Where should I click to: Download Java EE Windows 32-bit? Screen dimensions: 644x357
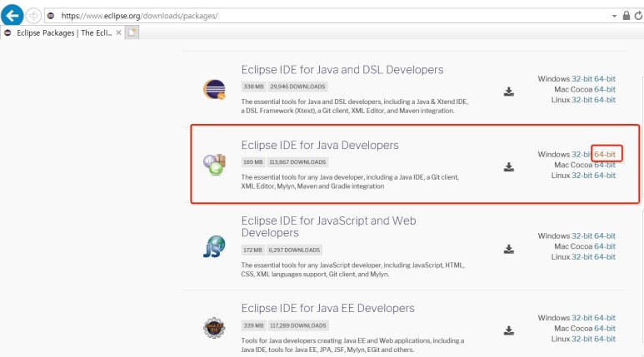582,318
